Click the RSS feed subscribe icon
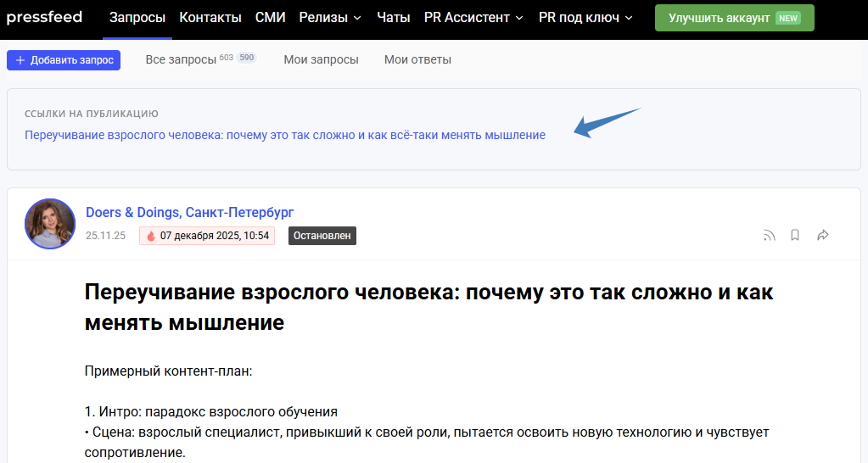Viewport: 868px width, 463px height. tap(770, 236)
